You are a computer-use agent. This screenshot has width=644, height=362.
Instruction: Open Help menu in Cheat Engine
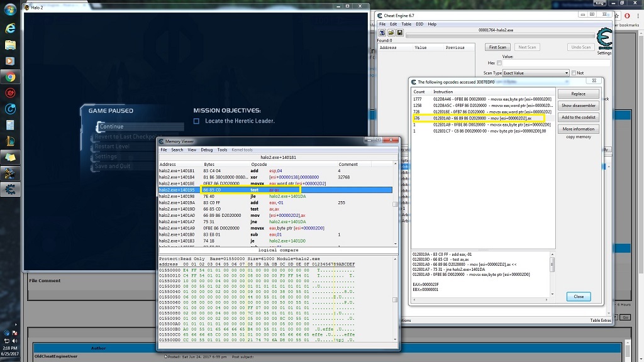tap(432, 25)
